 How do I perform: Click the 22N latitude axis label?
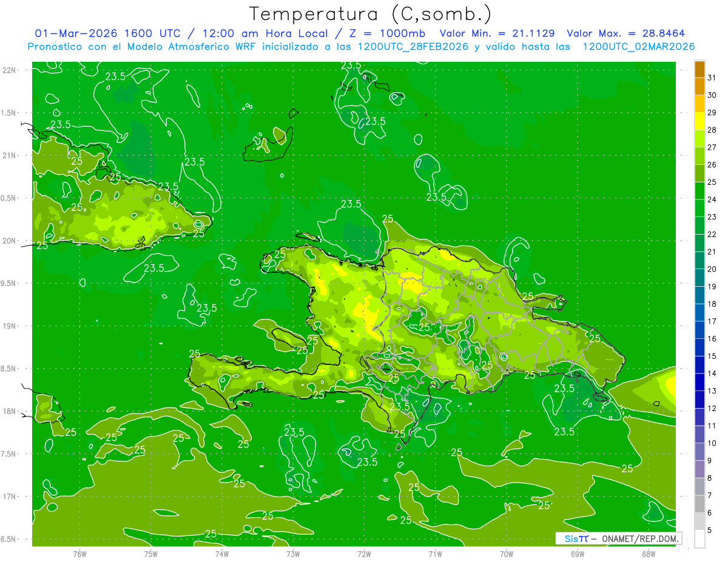coord(9,70)
